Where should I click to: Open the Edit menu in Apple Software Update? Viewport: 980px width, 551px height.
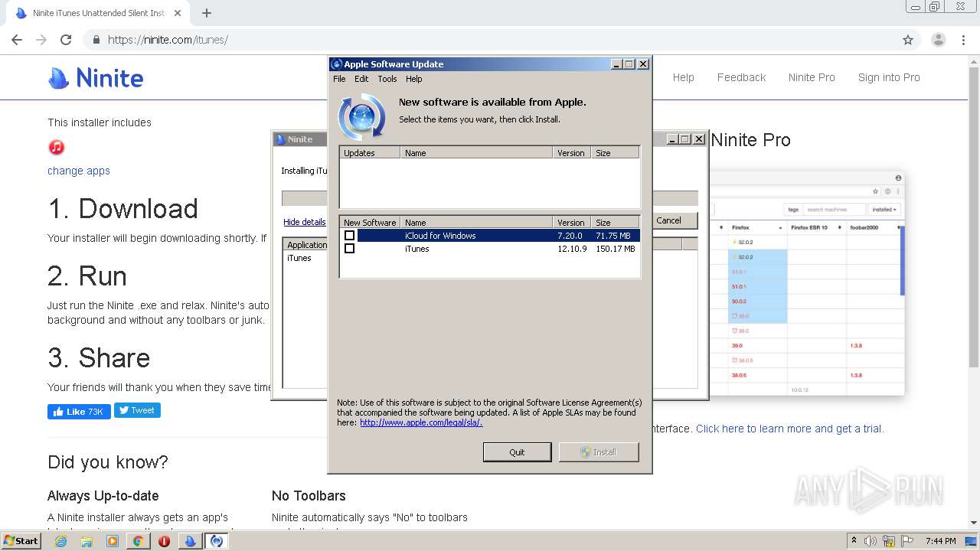361,79
